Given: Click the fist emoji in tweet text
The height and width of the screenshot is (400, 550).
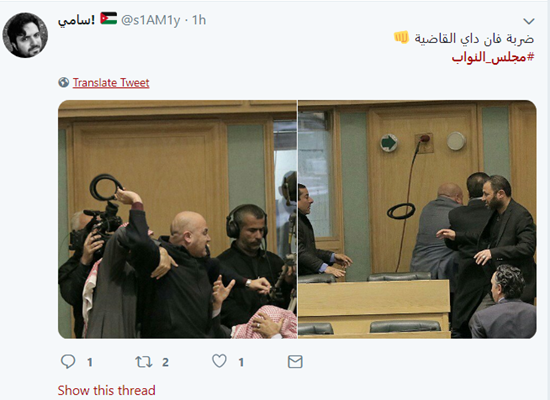Looking at the screenshot, I should tap(401, 37).
